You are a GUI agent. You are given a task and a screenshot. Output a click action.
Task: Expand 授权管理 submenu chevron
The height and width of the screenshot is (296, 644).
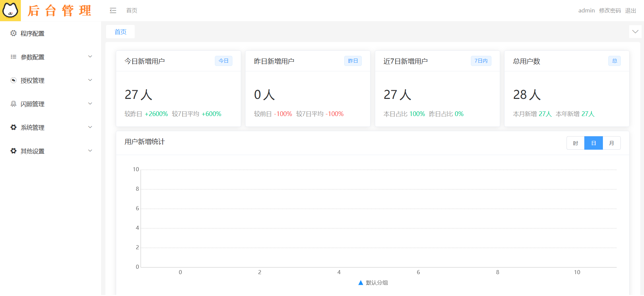pos(90,80)
